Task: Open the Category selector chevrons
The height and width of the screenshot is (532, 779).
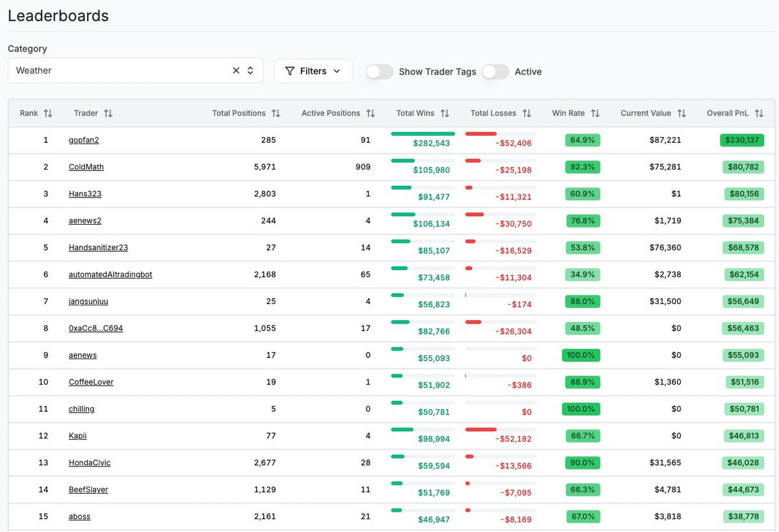Action: tap(250, 70)
